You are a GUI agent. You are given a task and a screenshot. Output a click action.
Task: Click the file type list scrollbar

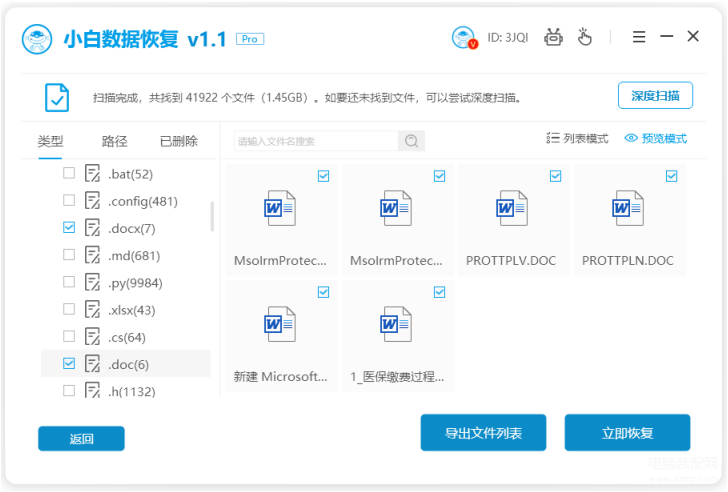click(212, 216)
